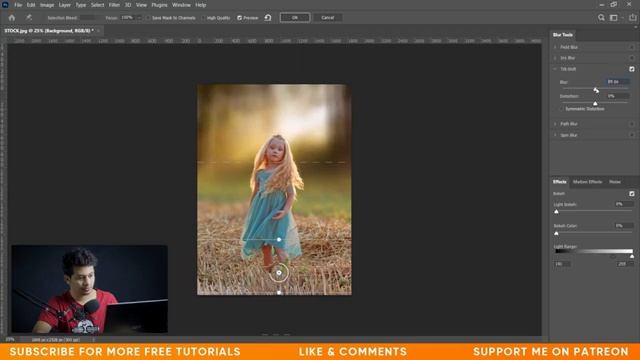Open the Help menu
The width and height of the screenshot is (640, 360).
pyautogui.click(x=200, y=5)
